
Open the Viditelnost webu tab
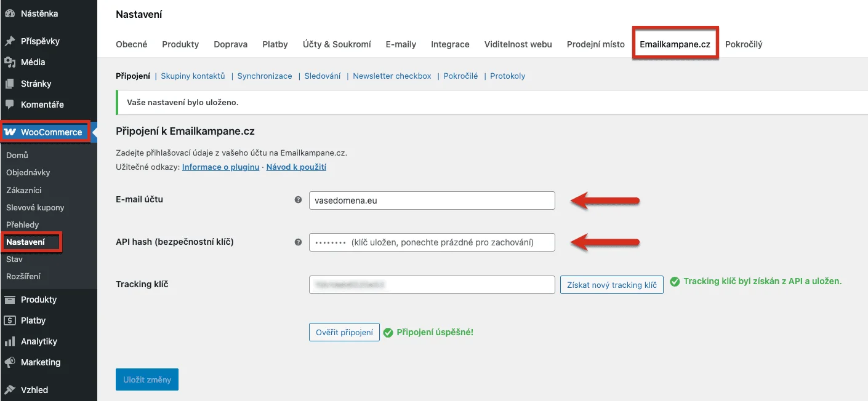(518, 44)
